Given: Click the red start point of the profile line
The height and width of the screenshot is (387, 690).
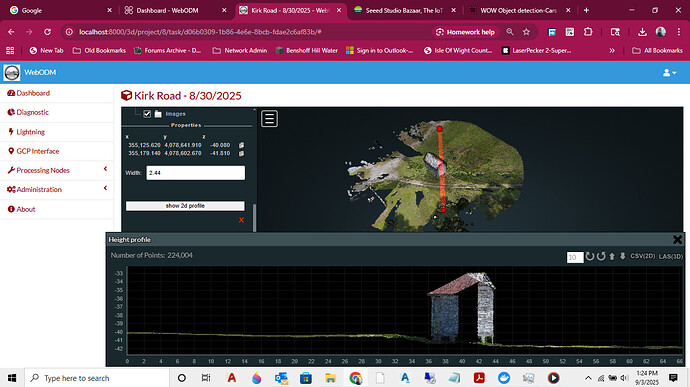Looking at the screenshot, I should point(440,129).
